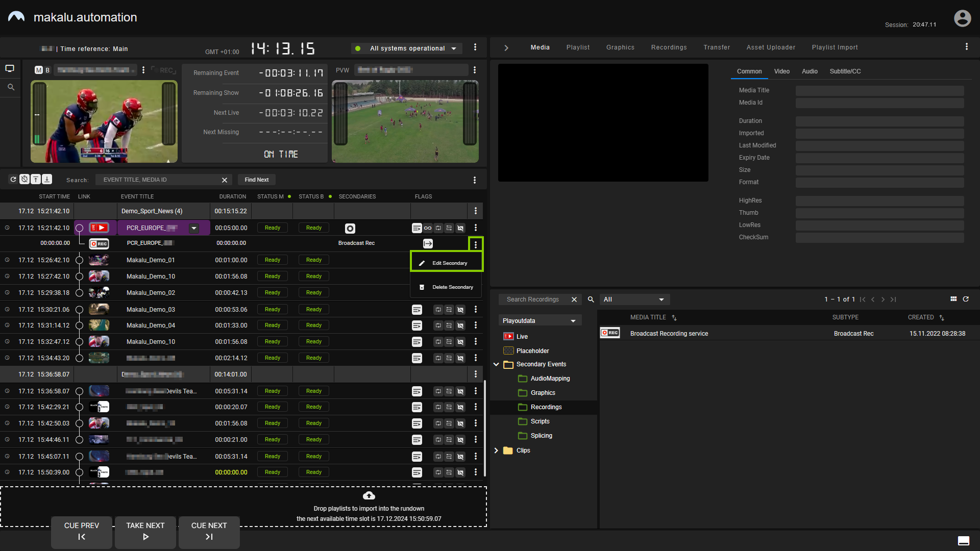Screen dimensions: 980x551
Task: Select the Subtitle/CC metadata tab
Action: pyautogui.click(x=845, y=71)
